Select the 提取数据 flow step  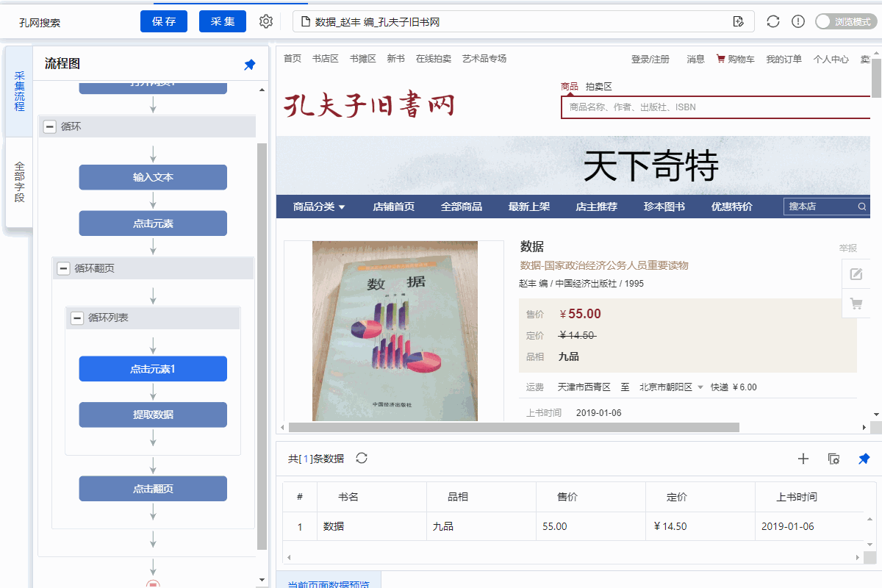(153, 415)
